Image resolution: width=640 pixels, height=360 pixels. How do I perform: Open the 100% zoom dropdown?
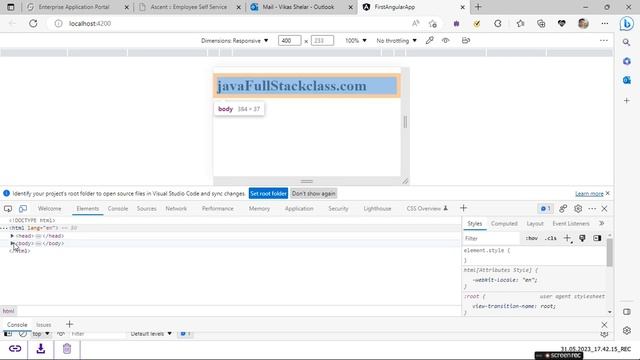[x=356, y=40]
